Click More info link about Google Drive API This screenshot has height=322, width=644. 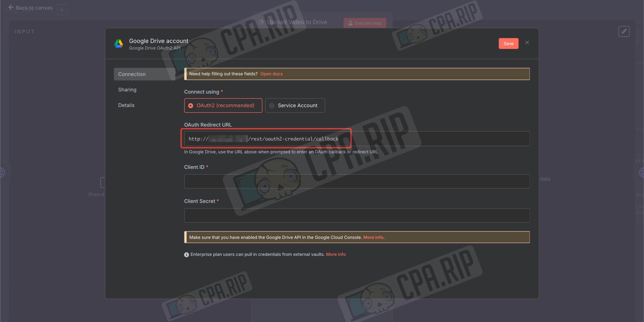[x=373, y=237]
